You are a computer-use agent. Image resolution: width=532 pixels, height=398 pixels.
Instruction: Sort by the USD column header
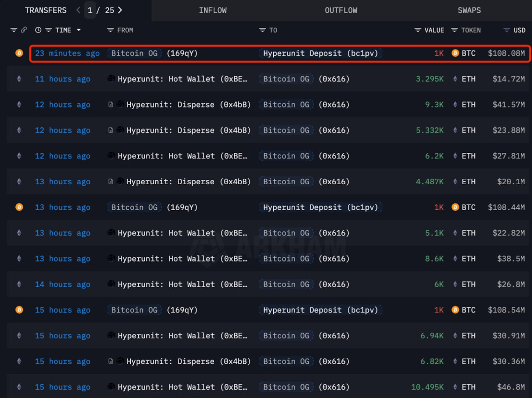tap(519, 30)
